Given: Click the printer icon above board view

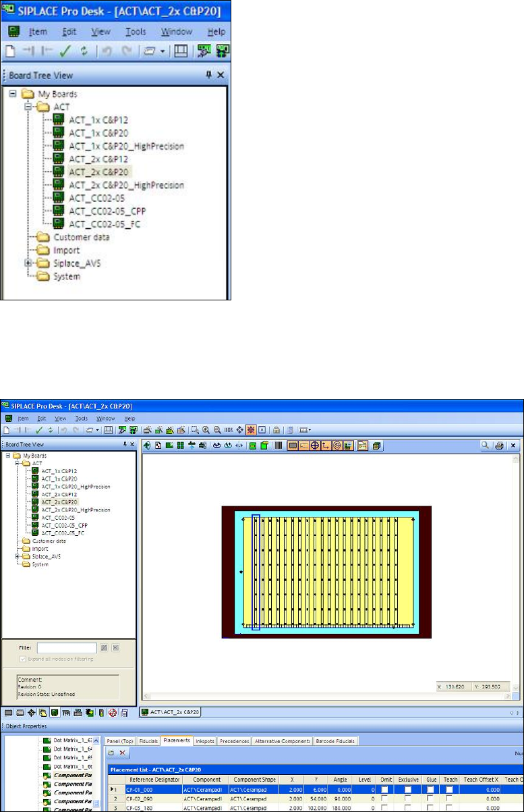Looking at the screenshot, I should 499,445.
